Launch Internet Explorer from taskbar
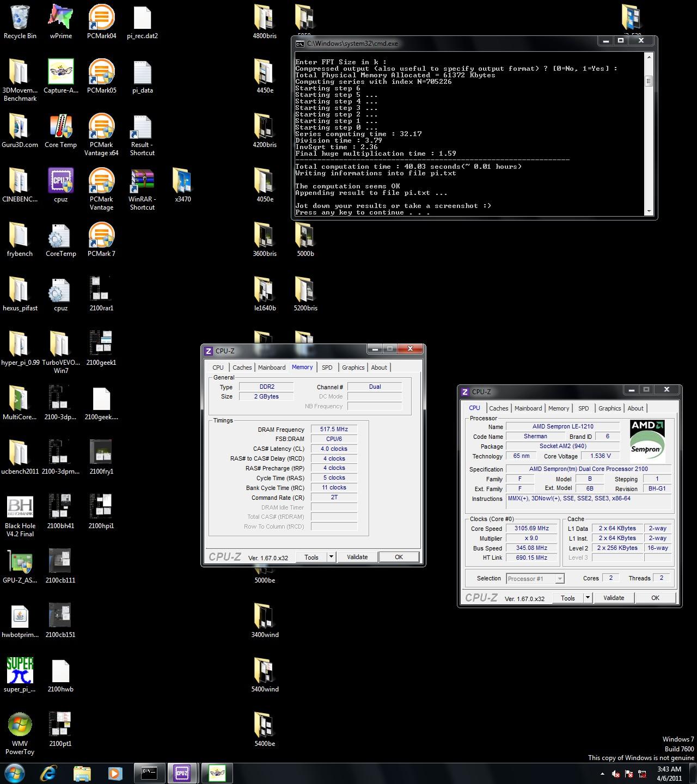The width and height of the screenshot is (697, 784). (x=48, y=773)
